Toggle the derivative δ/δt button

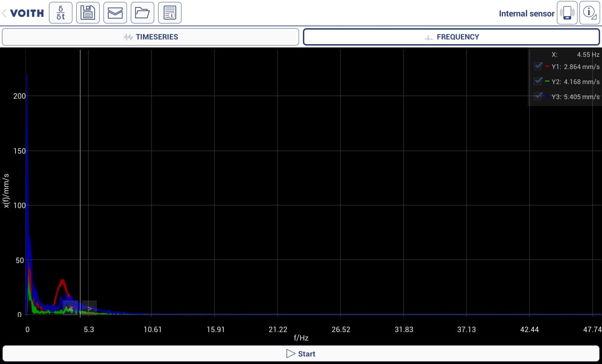tap(61, 13)
